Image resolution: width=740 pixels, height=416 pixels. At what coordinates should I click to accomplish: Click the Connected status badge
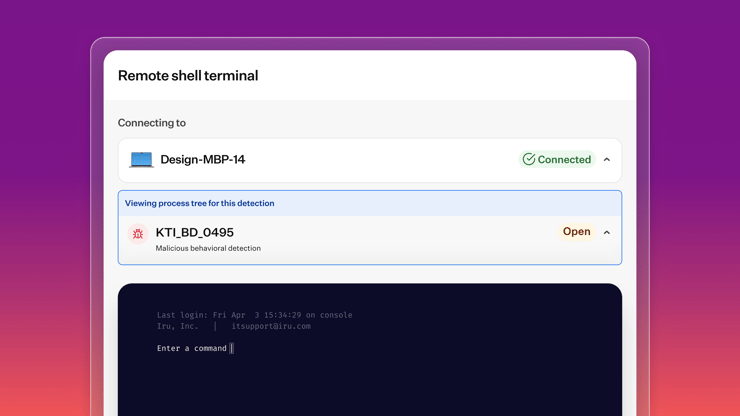[x=557, y=159]
